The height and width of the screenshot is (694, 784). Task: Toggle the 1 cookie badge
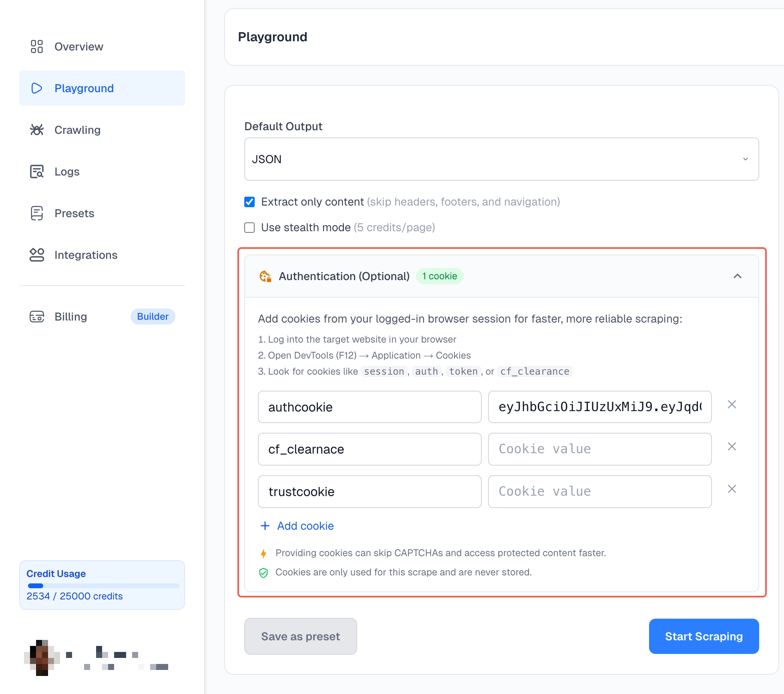coord(440,276)
